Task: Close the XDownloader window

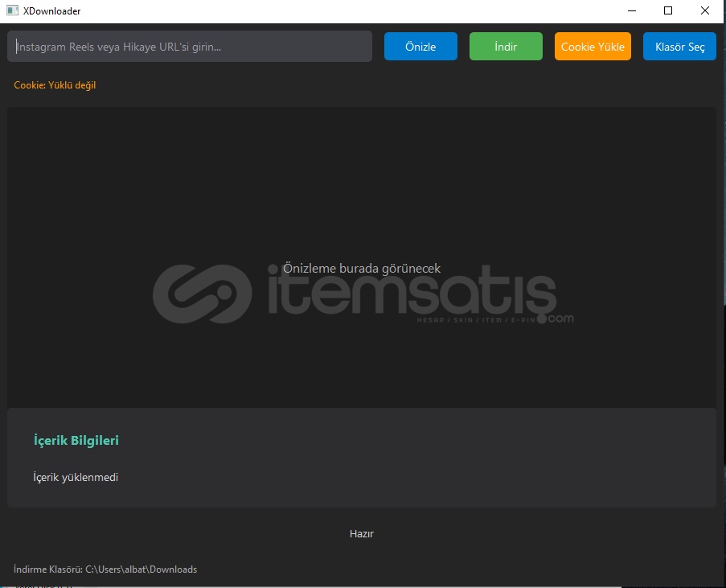Action: tap(705, 10)
